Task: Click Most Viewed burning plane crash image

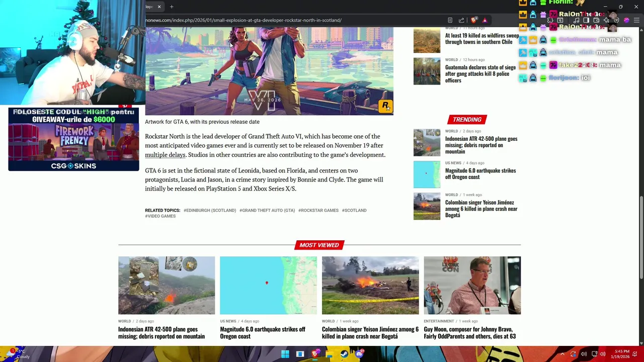Action: (370, 285)
